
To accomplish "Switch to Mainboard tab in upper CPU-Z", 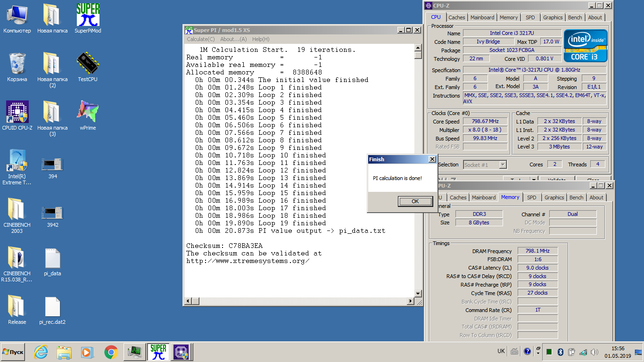I will 482,17.
